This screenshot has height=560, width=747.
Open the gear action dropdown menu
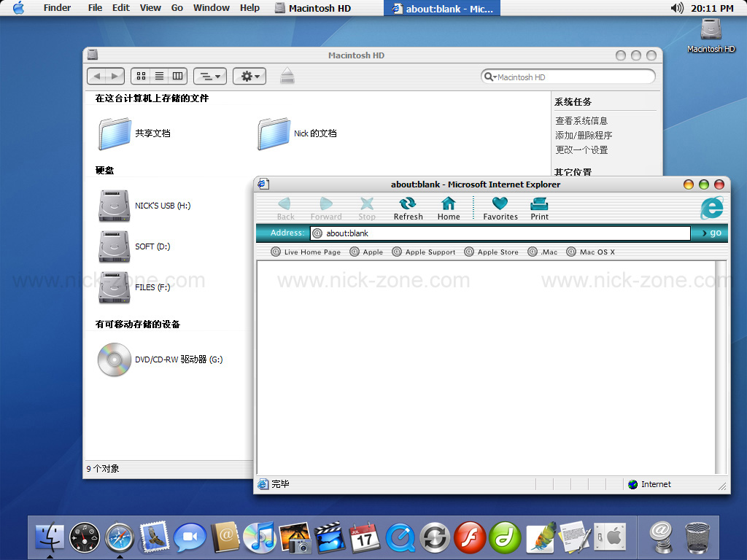249,76
